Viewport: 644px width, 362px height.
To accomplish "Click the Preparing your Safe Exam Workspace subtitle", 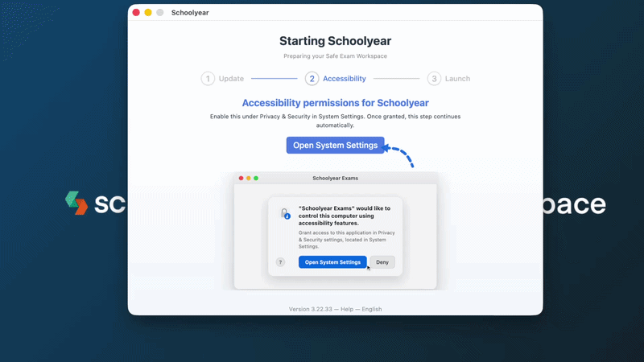I will click(x=335, y=56).
